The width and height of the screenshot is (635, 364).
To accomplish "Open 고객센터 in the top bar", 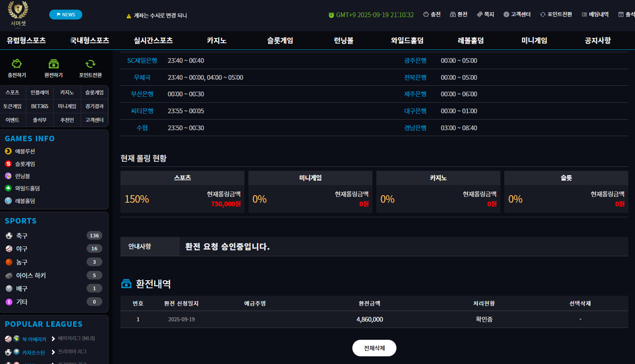I will coord(517,15).
